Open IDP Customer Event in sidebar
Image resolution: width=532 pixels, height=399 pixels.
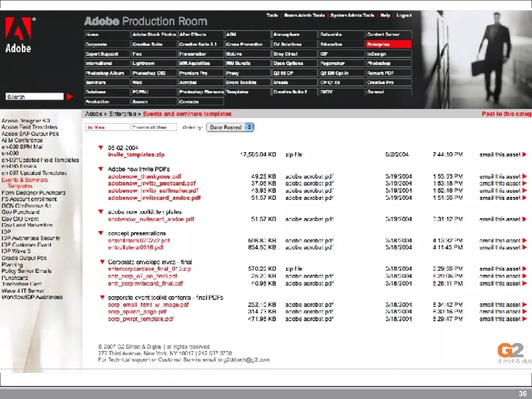[x=26, y=245]
